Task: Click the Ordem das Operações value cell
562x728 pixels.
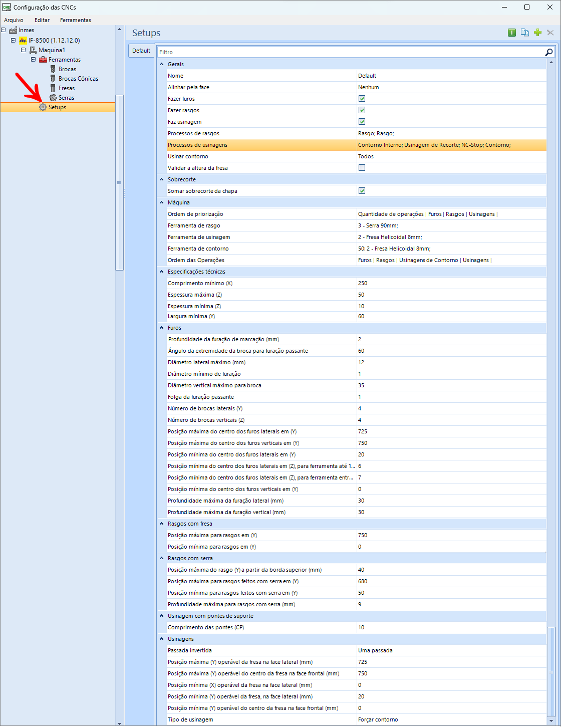Action: click(451, 260)
